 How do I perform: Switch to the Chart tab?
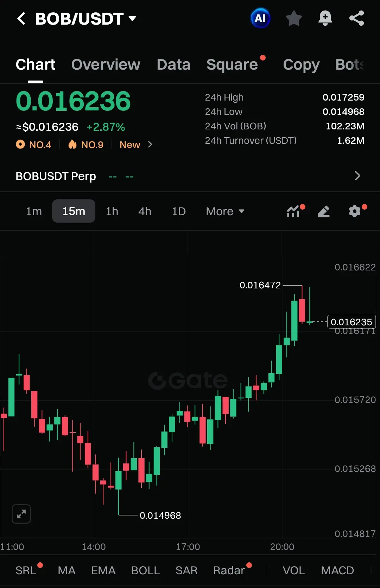click(36, 65)
